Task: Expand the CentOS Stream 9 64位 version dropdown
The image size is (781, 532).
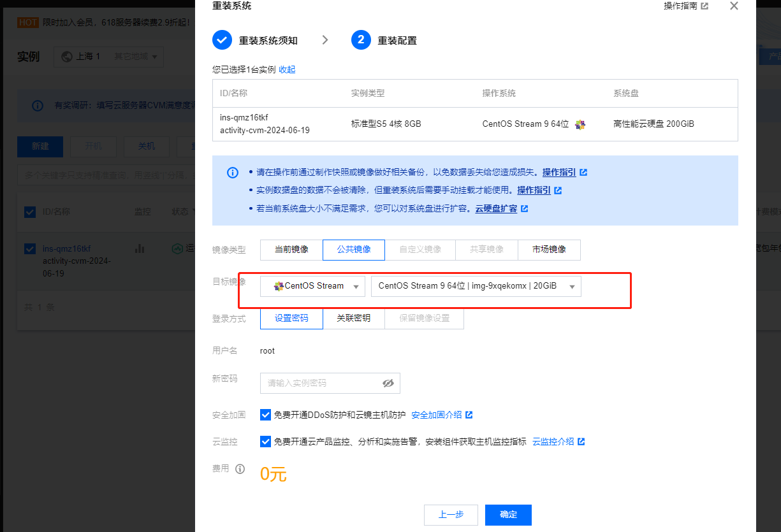Action: [x=476, y=287]
